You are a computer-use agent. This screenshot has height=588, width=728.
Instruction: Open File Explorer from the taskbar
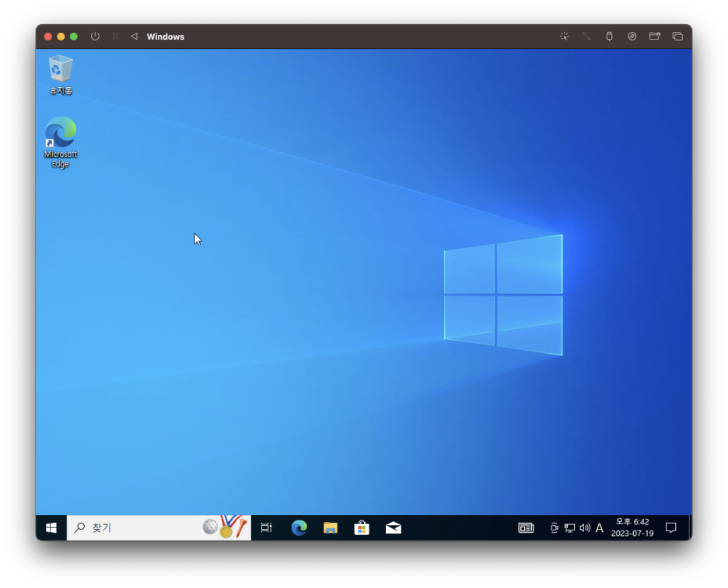[330, 527]
